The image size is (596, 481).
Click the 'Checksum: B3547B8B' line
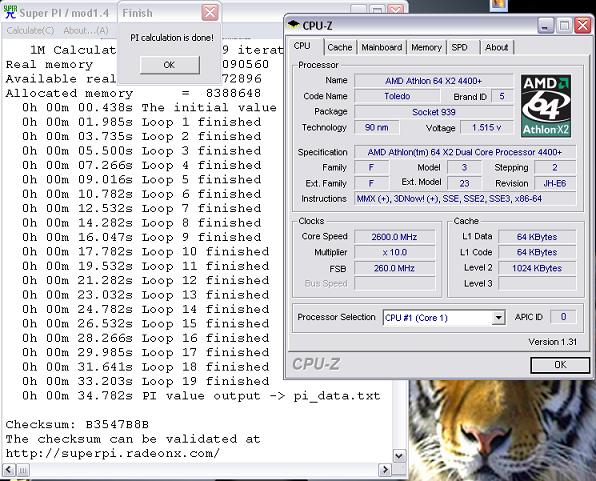point(77,424)
